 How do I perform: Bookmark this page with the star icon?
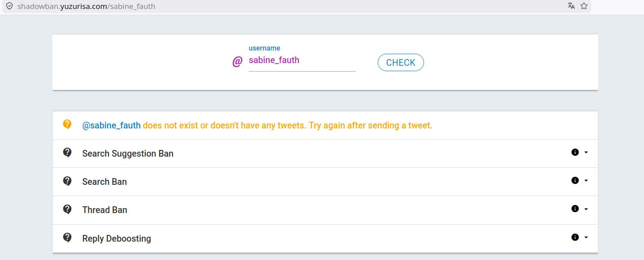[584, 6]
